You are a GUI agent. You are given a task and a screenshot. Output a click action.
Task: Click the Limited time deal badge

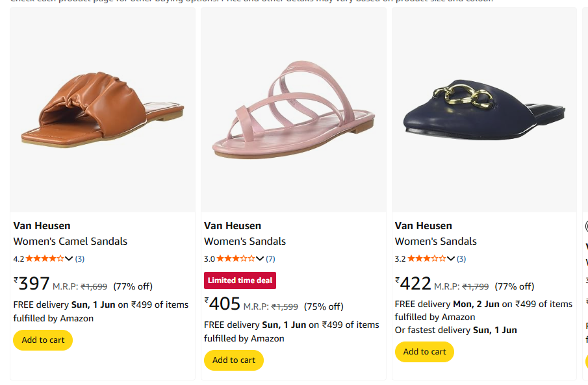point(240,280)
